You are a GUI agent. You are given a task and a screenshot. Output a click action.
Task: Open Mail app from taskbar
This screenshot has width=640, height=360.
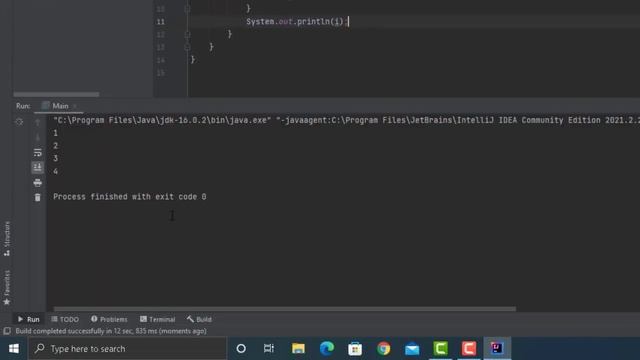pos(412,349)
